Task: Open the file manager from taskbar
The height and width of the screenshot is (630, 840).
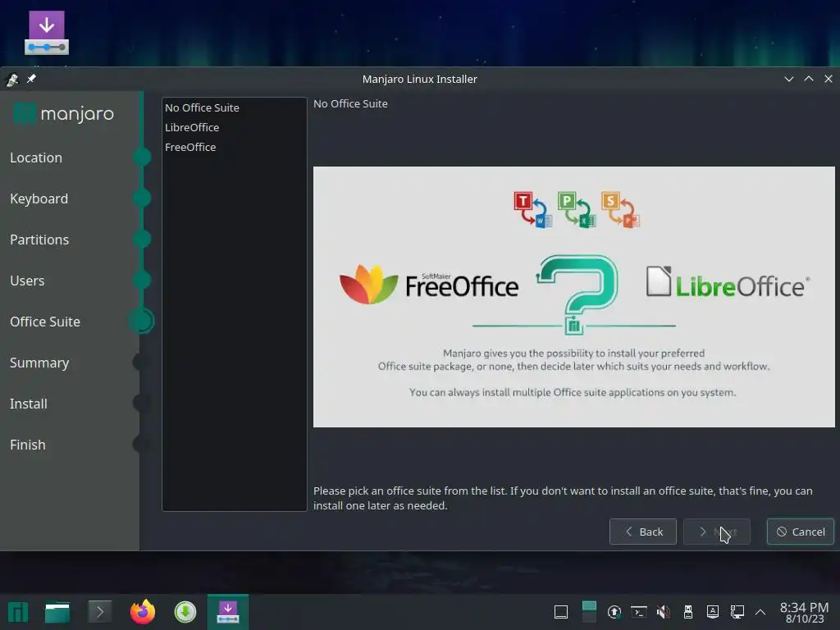Action: click(57, 612)
